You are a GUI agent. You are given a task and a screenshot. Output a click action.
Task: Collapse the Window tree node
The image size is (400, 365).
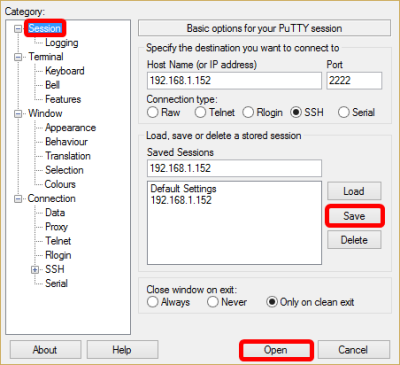(x=18, y=114)
